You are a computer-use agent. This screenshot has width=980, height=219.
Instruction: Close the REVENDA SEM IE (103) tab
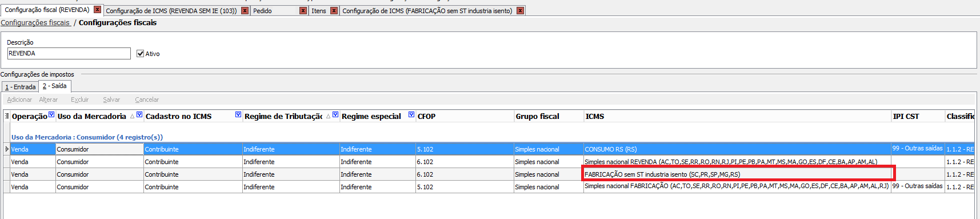click(x=245, y=11)
